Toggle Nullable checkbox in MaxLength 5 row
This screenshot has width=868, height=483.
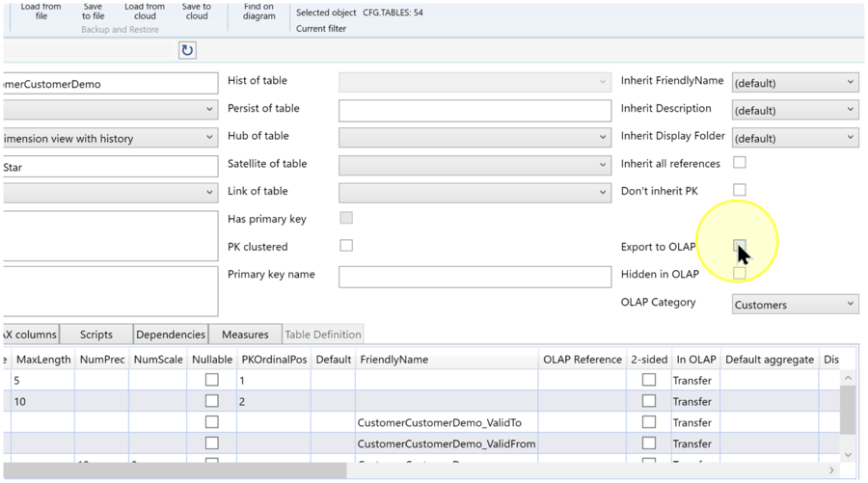(x=211, y=380)
